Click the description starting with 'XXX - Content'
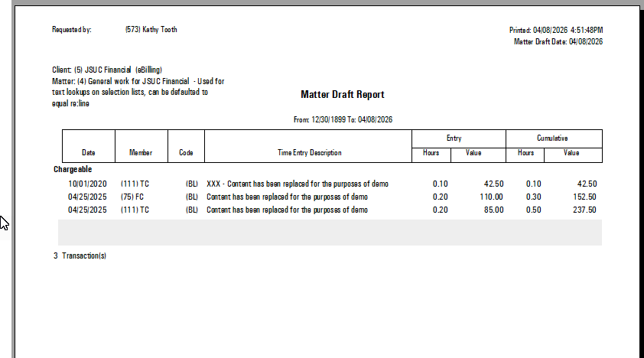This screenshot has height=358, width=644. (298, 184)
